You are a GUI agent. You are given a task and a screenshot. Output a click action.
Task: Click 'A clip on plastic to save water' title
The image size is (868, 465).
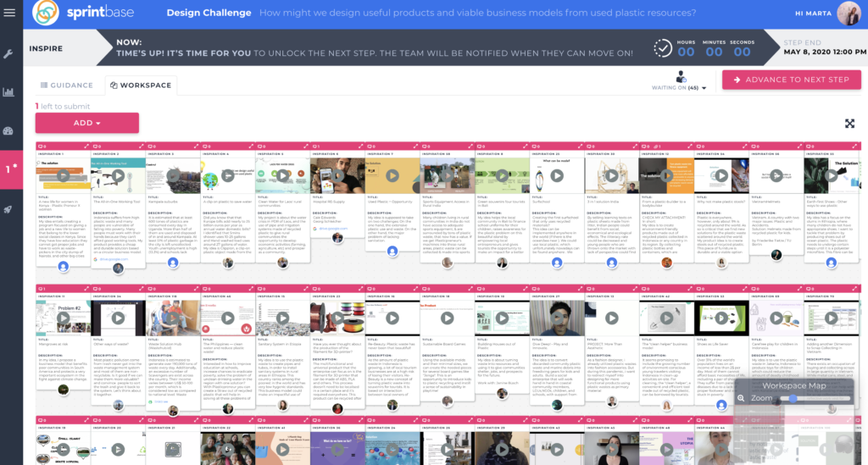[225, 202]
